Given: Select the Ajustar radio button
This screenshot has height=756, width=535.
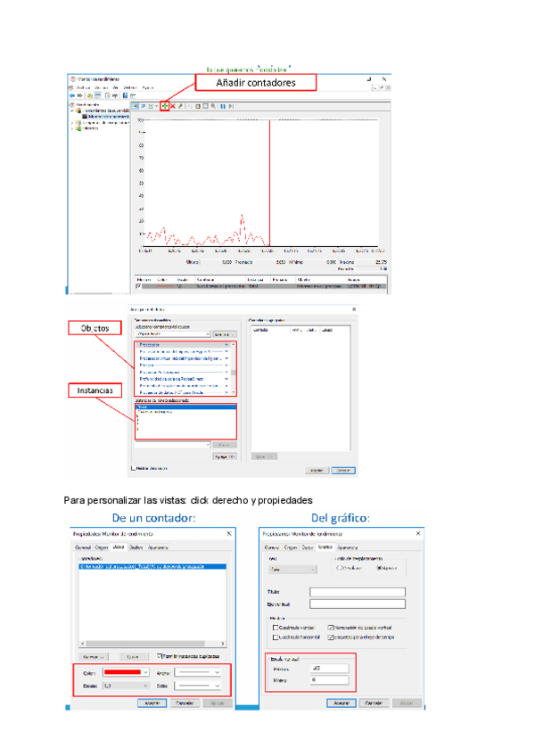Looking at the screenshot, I should click(380, 568).
